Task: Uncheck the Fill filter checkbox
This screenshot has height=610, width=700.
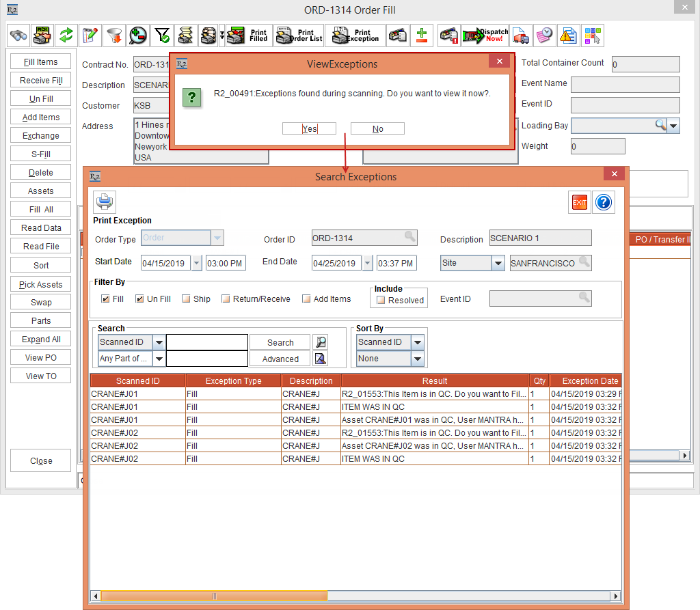Action: 105,299
